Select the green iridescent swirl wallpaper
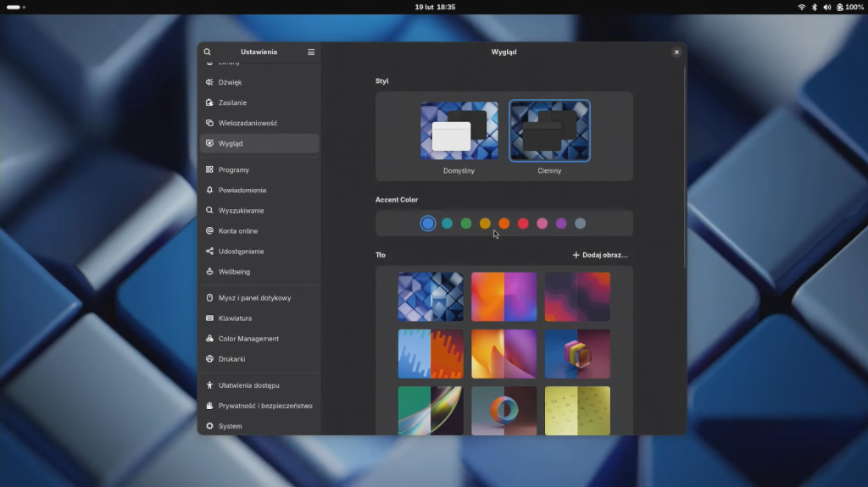 coord(431,411)
